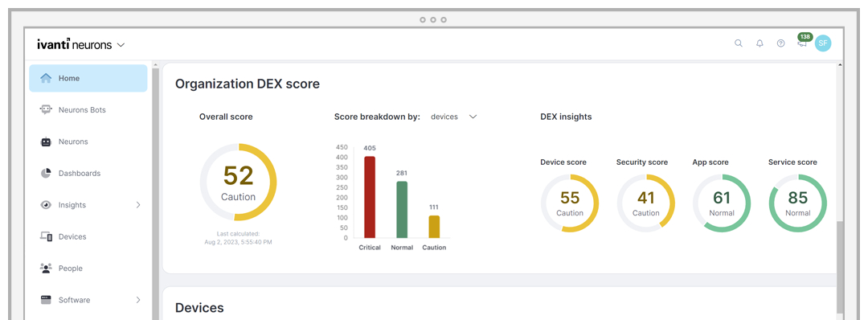This screenshot has height=320, width=868.
Task: Open notifications bell icon
Action: [x=759, y=43]
